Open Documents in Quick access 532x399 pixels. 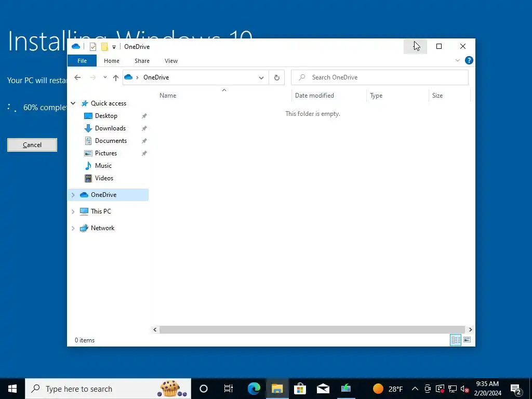coord(111,141)
